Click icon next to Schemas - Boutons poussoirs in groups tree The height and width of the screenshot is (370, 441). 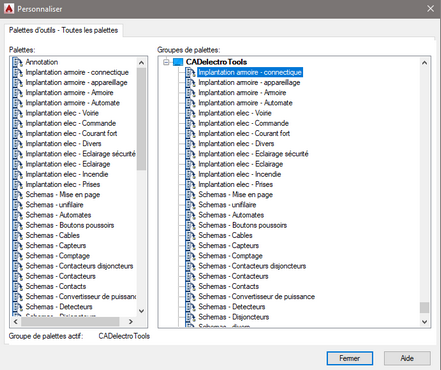coord(190,225)
